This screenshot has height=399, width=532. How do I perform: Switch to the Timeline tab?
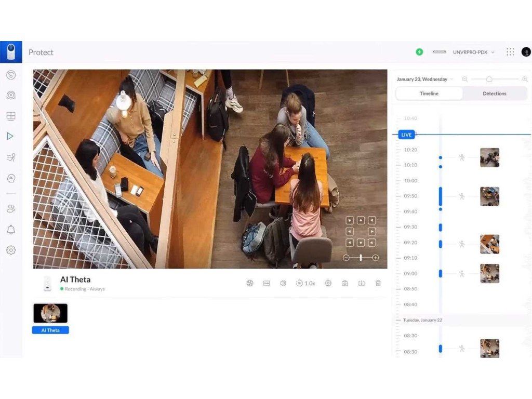[x=429, y=94]
